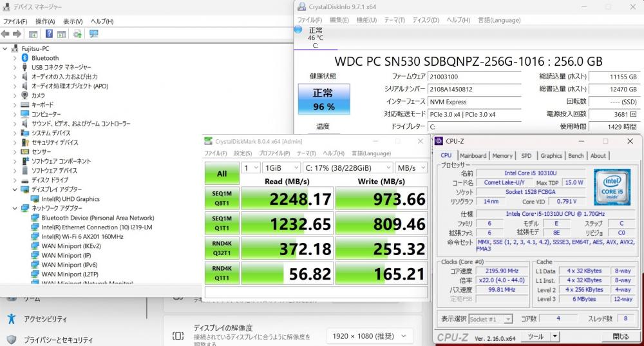Open ファイル(F) menu in Device Manager
Image resolution: width=644 pixels, height=346 pixels.
(x=15, y=21)
